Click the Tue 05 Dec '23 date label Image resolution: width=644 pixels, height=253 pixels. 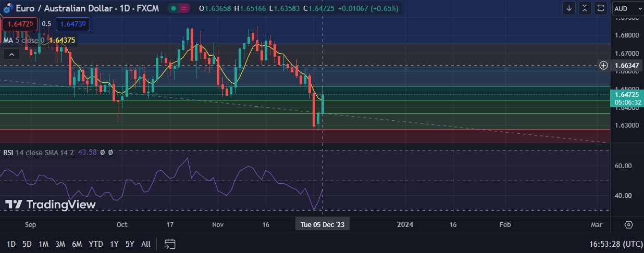coord(323,224)
